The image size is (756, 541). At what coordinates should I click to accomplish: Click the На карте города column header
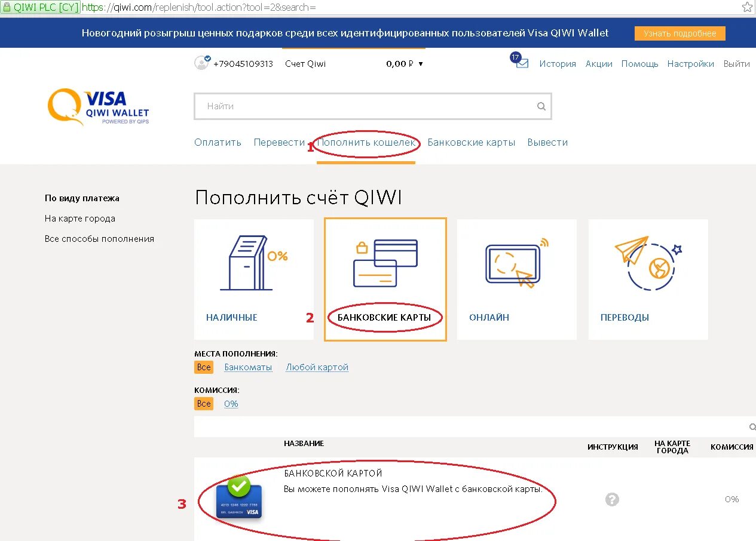click(672, 447)
